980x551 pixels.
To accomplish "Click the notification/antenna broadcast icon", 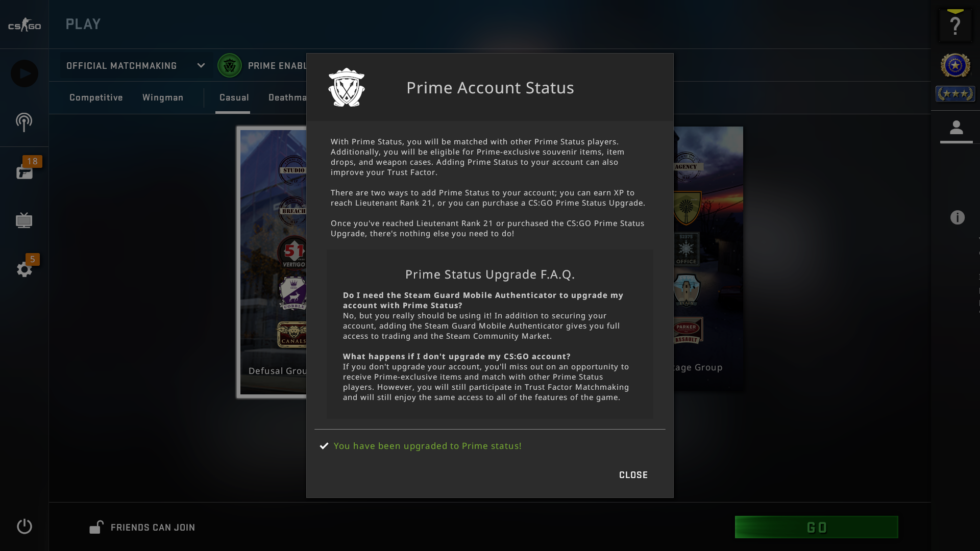I will [x=24, y=122].
